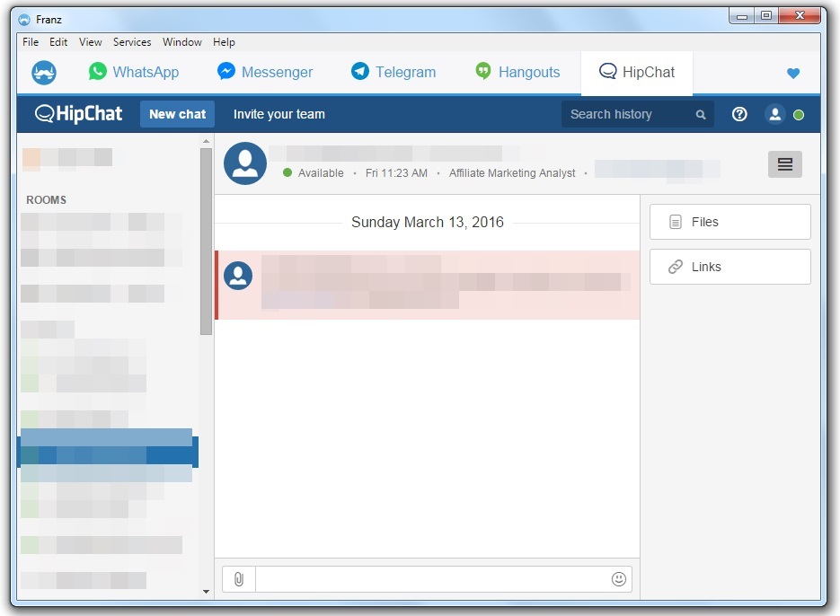Open the Window menu

(x=182, y=42)
